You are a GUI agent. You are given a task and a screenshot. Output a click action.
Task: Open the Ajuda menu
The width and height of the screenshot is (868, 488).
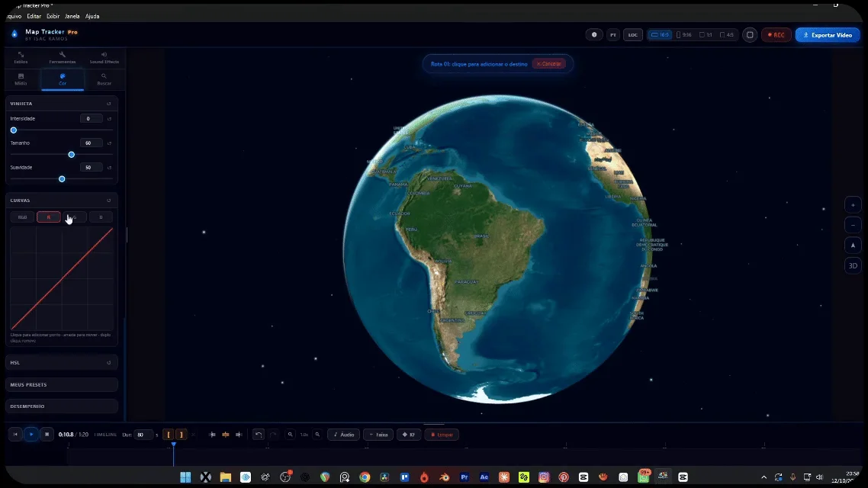pyautogui.click(x=92, y=16)
